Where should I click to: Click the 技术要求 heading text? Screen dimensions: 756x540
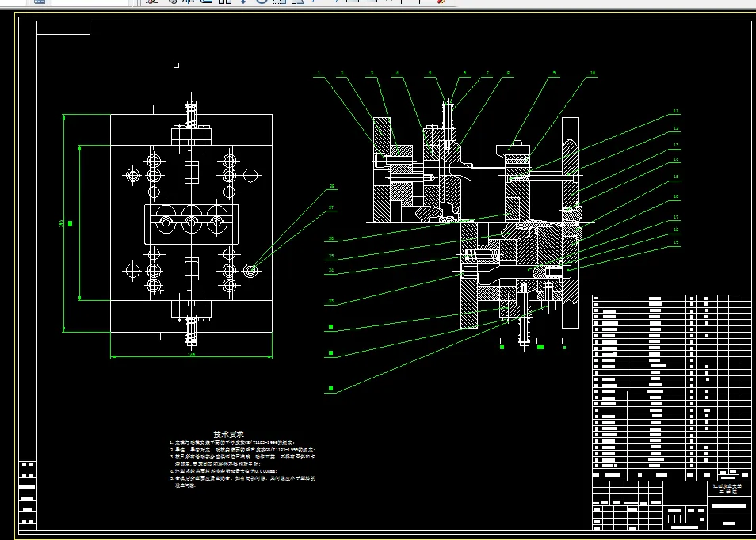[x=228, y=434]
